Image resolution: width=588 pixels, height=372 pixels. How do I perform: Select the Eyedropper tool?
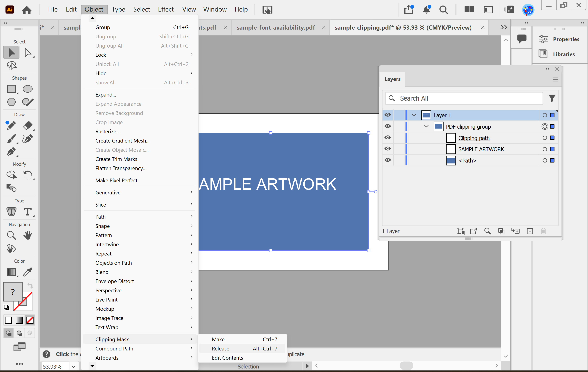(28, 272)
